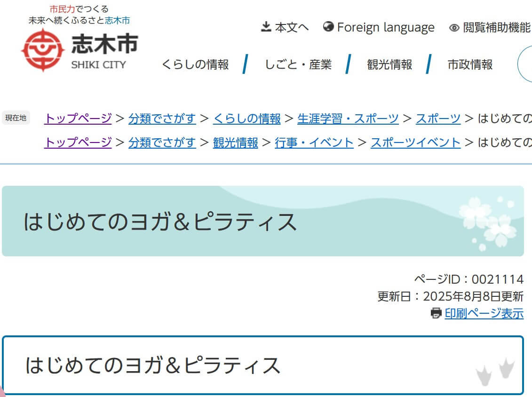The height and width of the screenshot is (397, 532).
Task: Open 印刷ページ表示 print view link
Action: [484, 313]
